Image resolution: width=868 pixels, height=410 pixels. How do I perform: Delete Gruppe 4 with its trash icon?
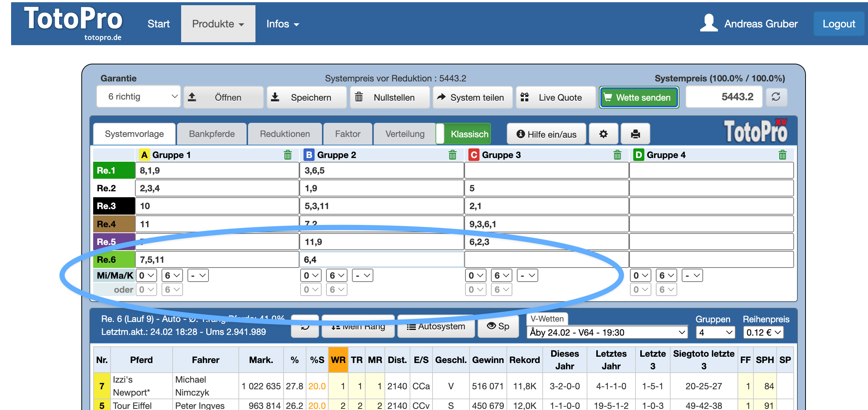[x=782, y=155]
